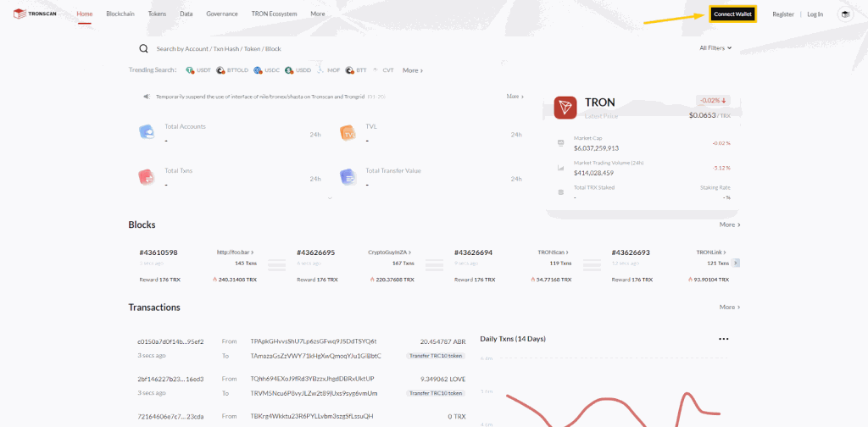The width and height of the screenshot is (868, 427).
Task: Click the Total Txns icon
Action: tap(147, 177)
